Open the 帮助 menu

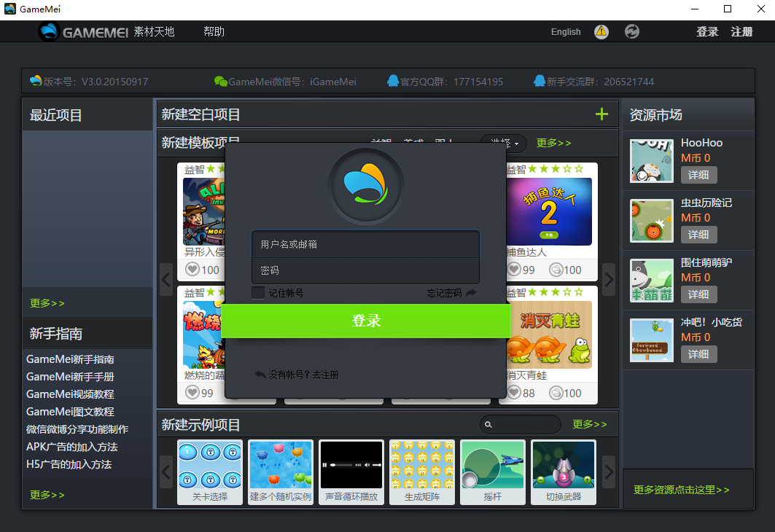(x=214, y=31)
